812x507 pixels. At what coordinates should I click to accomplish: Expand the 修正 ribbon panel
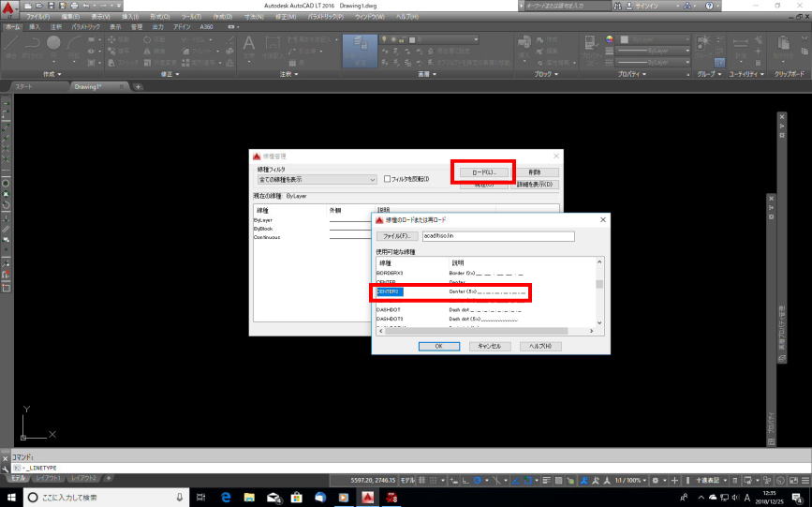(170, 74)
